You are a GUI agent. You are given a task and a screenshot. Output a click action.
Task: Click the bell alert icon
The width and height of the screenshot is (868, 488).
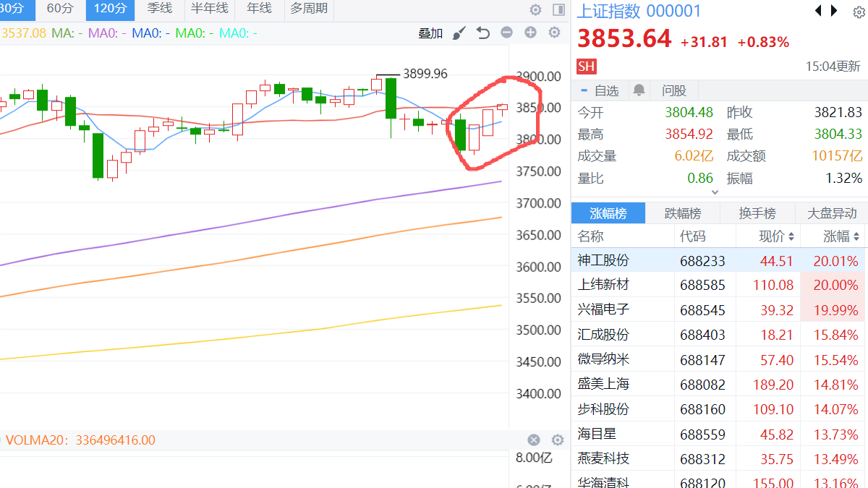click(639, 90)
